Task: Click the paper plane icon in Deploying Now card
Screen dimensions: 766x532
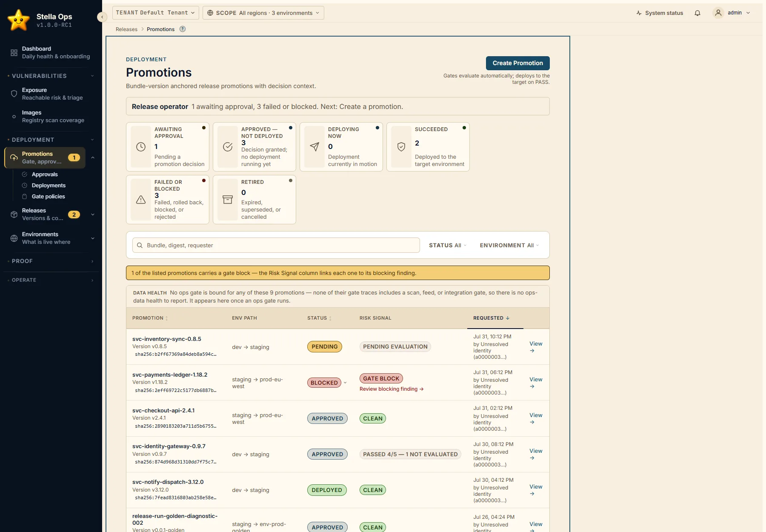Action: [x=314, y=147]
